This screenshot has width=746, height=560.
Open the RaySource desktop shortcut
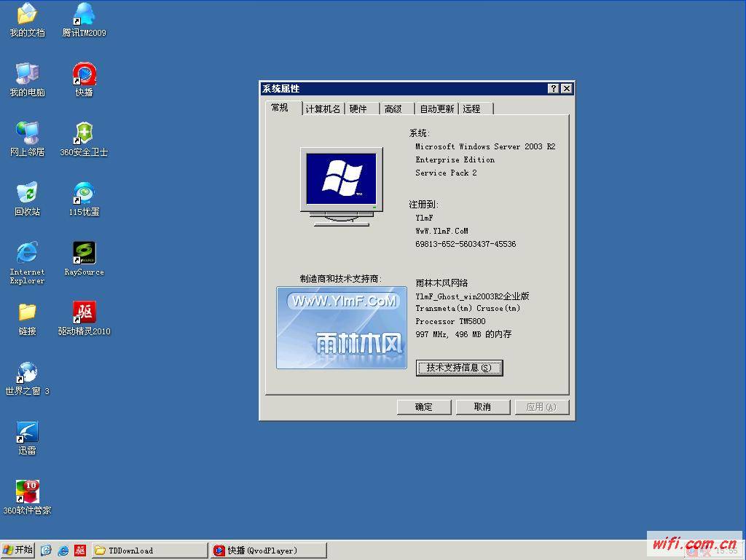[x=85, y=259]
